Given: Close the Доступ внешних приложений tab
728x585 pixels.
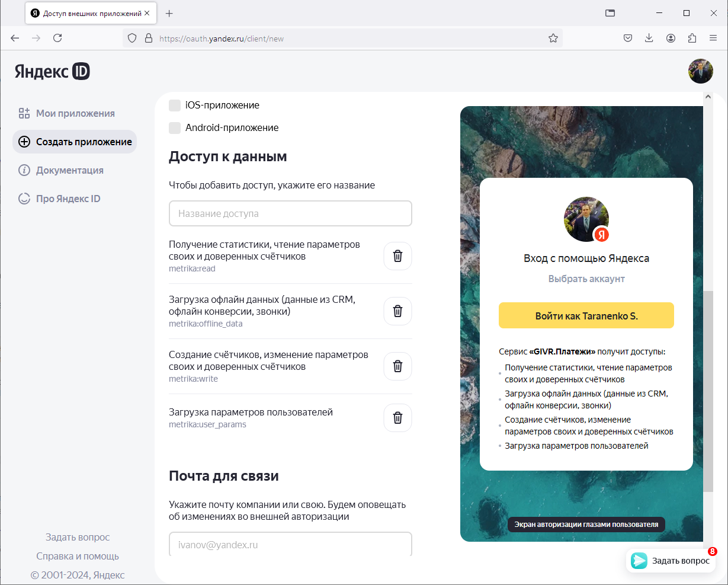Looking at the screenshot, I should [147, 13].
